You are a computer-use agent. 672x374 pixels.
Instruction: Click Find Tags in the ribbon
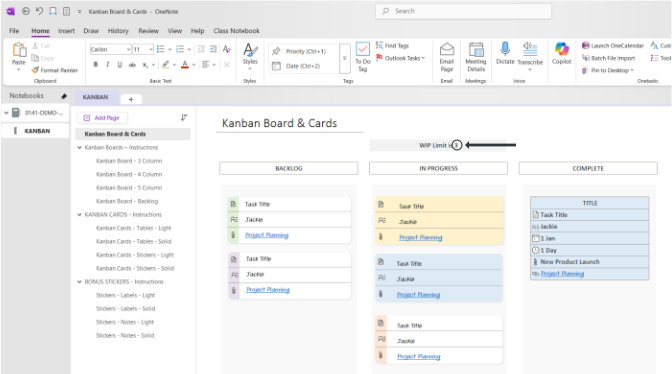(393, 45)
